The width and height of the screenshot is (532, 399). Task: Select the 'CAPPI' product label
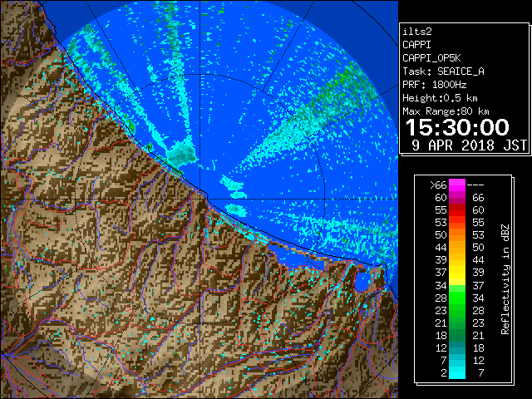(x=416, y=45)
